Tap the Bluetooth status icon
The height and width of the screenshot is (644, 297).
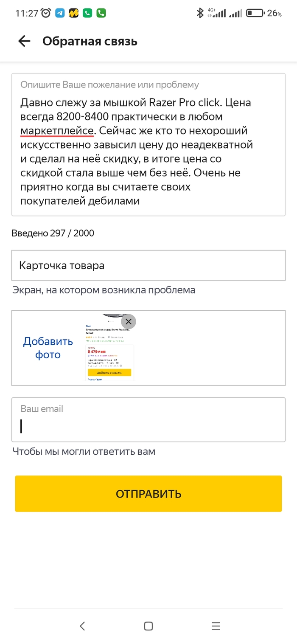tap(200, 13)
